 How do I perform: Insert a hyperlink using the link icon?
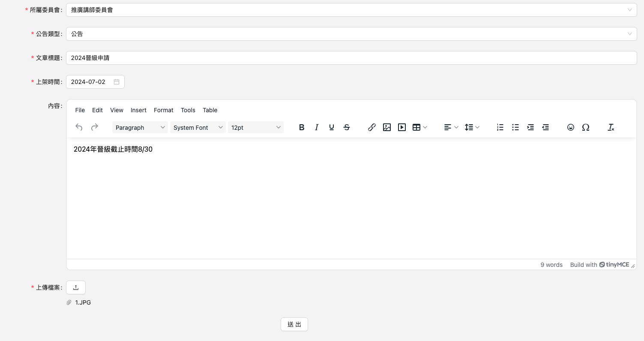pyautogui.click(x=372, y=127)
